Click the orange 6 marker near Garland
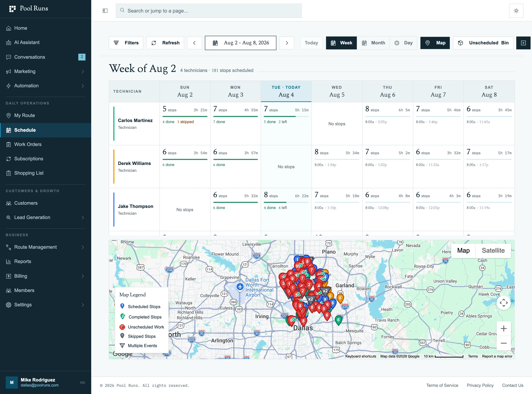The width and height of the screenshot is (532, 394). (340, 299)
